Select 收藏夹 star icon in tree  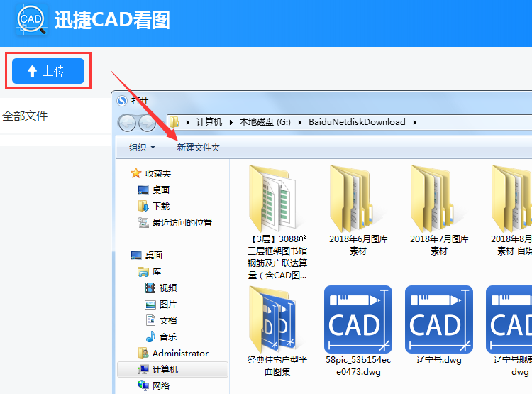[136, 173]
